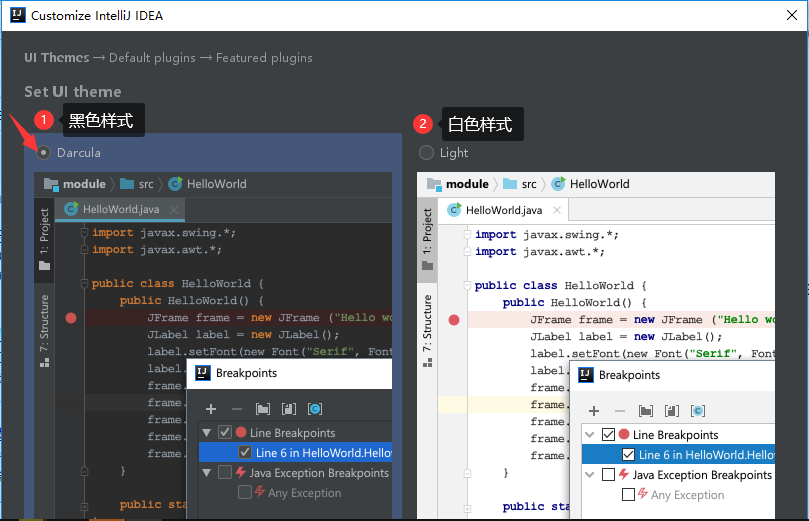Image resolution: width=809 pixels, height=521 pixels.
Task: Click the module breadcrumb label in the Darcula preview
Action: pyautogui.click(x=84, y=184)
